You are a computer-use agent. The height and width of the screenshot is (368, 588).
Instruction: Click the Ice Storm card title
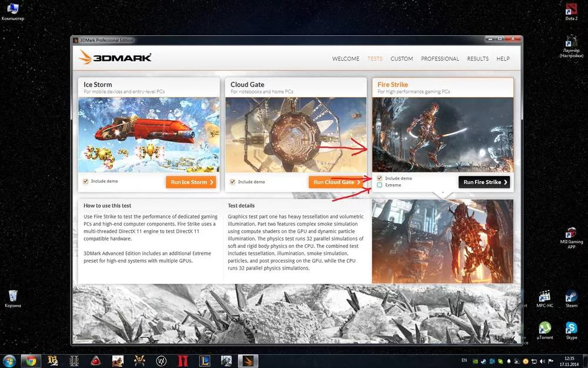[98, 84]
